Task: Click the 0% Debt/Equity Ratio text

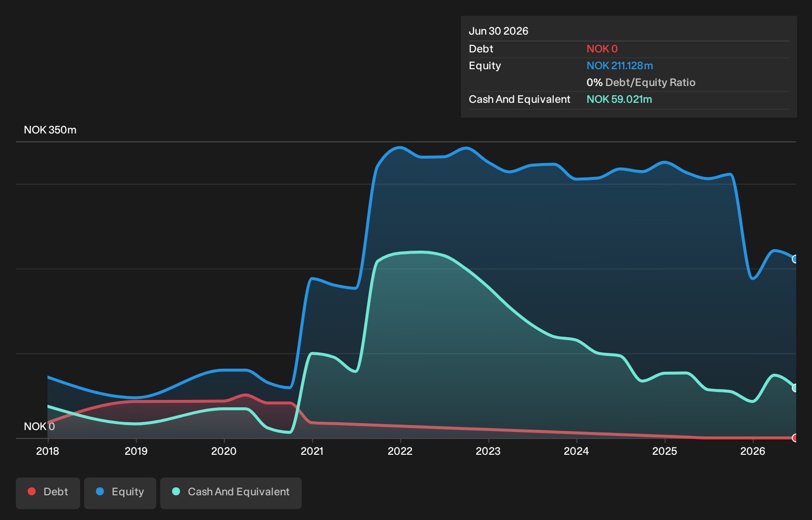Action: coord(641,83)
